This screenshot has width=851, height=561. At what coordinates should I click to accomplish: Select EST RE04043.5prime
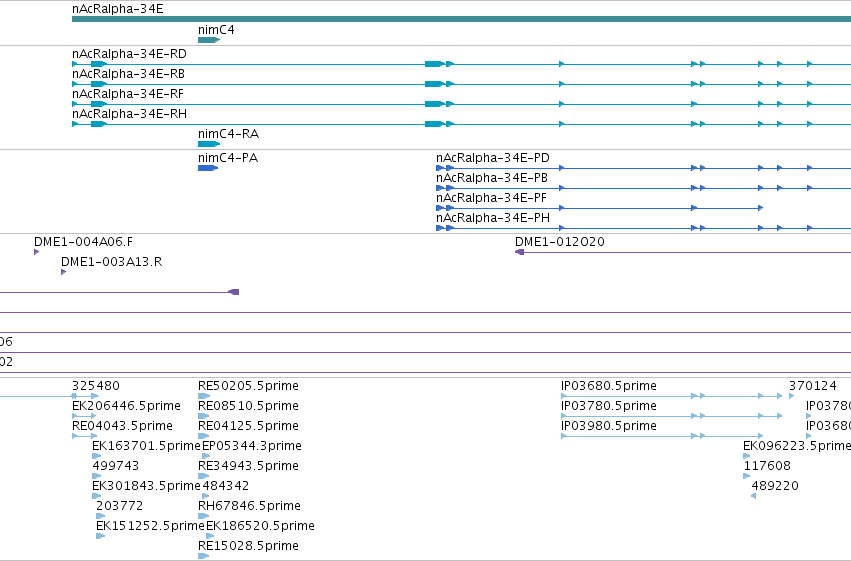[x=122, y=426]
